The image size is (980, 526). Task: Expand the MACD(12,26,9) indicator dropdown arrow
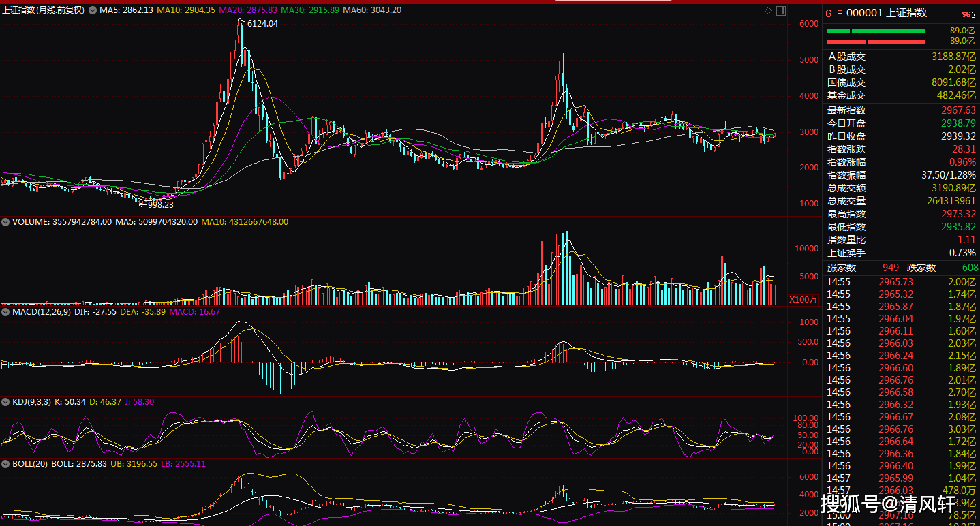[5, 312]
